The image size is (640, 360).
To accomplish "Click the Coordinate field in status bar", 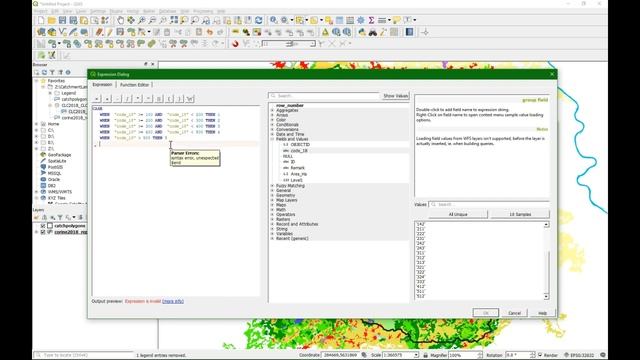I will click(x=341, y=355).
